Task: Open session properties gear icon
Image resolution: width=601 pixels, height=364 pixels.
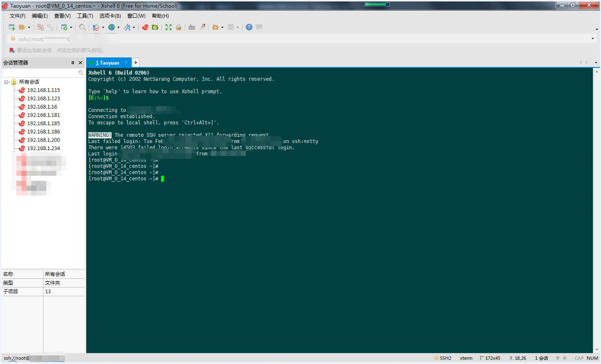Action: point(64,27)
